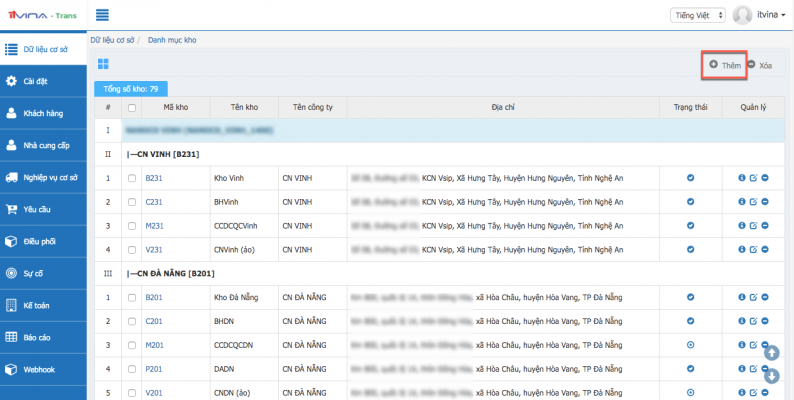Click the edit icon for warehouse B231

[753, 178]
